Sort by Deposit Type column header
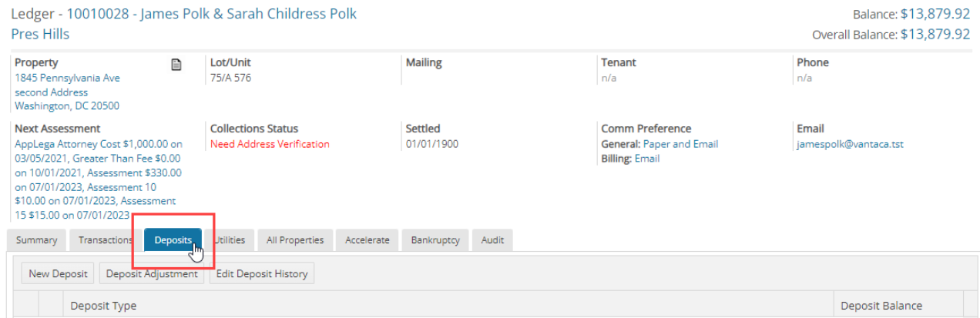Image resolution: width=980 pixels, height=318 pixels. pos(103,306)
